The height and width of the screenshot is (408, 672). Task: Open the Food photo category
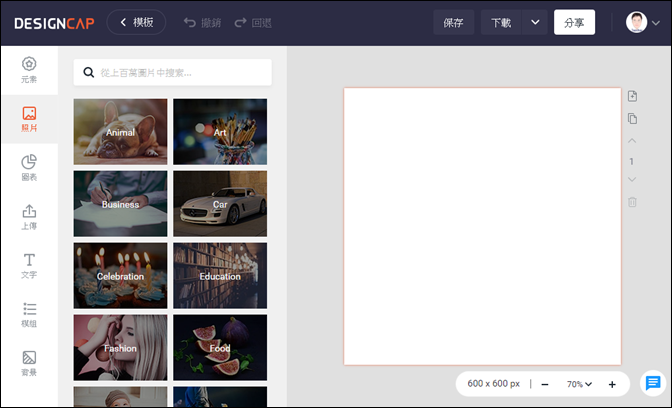click(220, 348)
